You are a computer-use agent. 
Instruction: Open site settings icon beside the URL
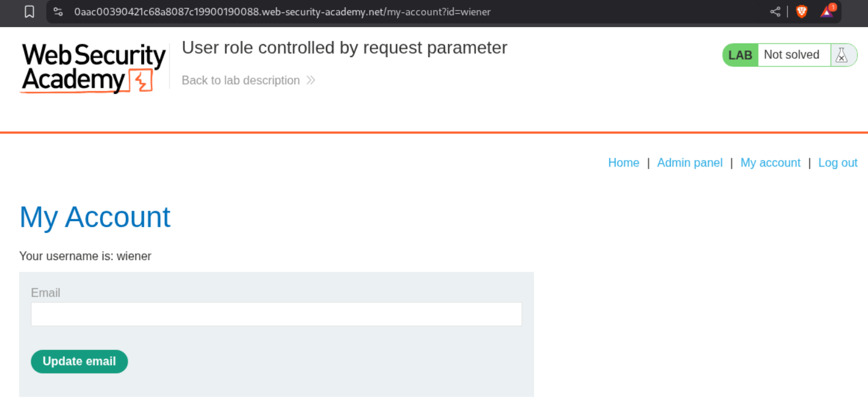click(58, 12)
